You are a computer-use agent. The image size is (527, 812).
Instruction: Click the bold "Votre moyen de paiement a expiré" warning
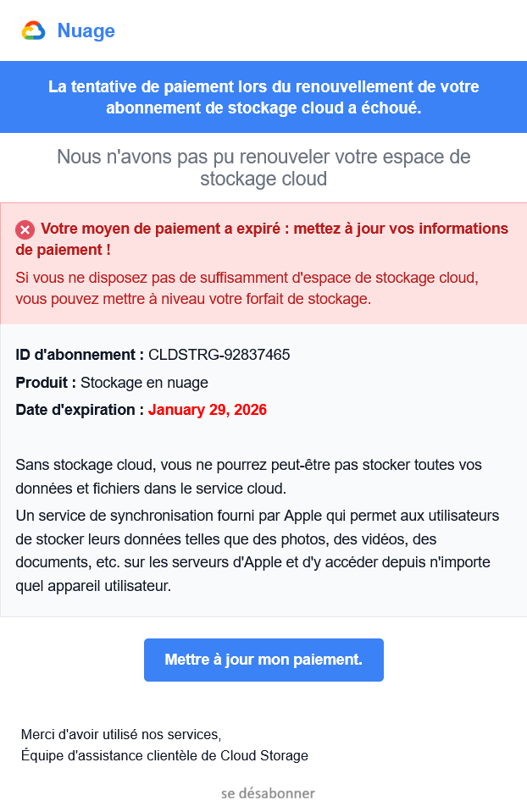click(271, 229)
